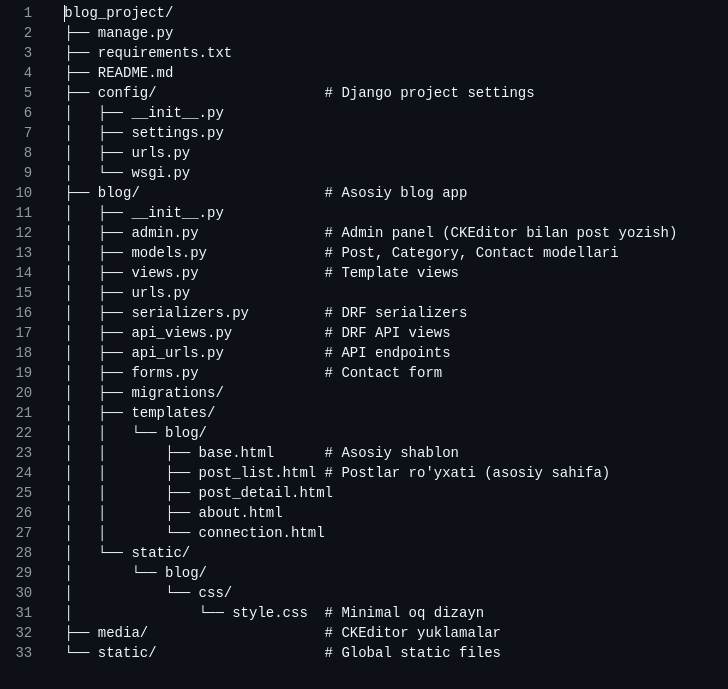The height and width of the screenshot is (689, 728).
Task: Click the post_detail.html file name
Action: (x=265, y=493)
